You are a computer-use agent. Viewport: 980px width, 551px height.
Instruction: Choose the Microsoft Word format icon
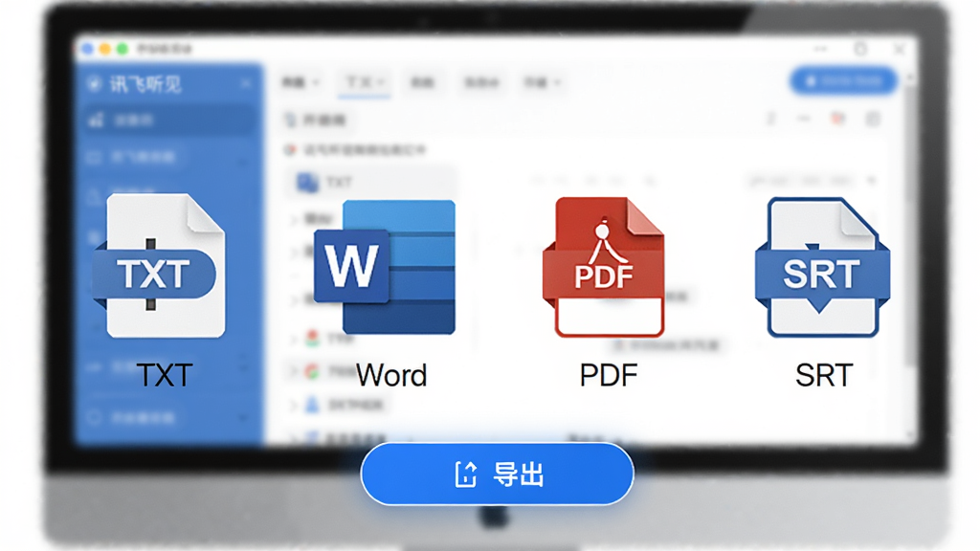(x=385, y=267)
